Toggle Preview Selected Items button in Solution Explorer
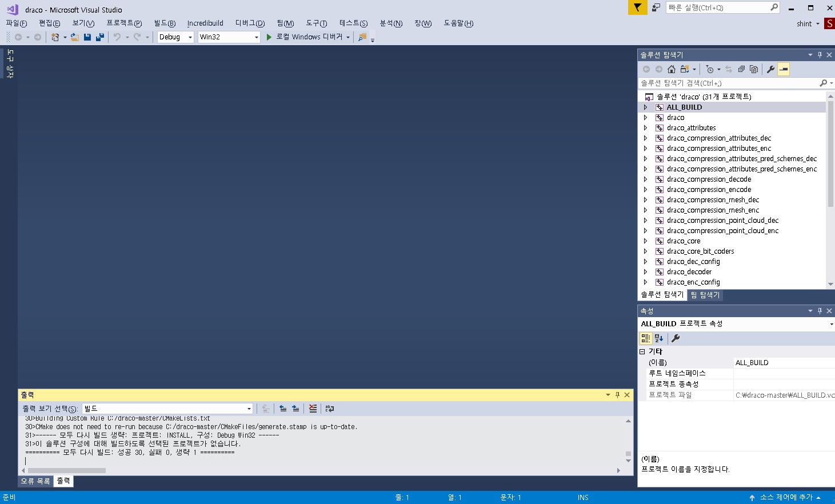This screenshot has width=835, height=504. pyautogui.click(x=784, y=69)
